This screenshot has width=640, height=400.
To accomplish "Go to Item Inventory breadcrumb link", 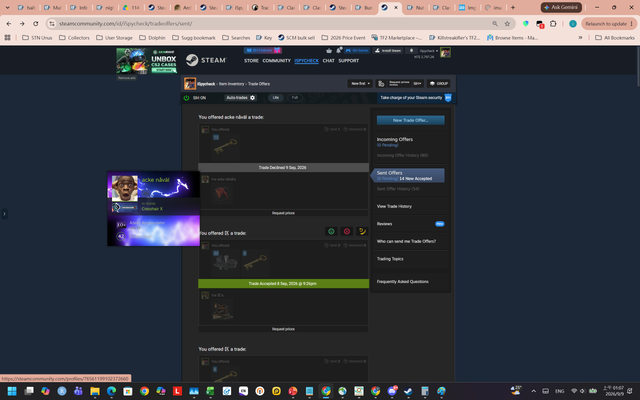I will tap(231, 84).
